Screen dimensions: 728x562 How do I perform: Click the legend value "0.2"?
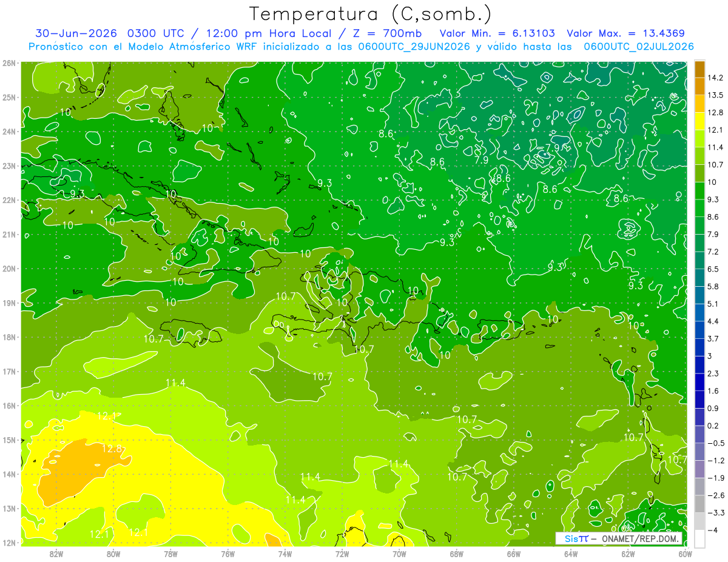pyautogui.click(x=714, y=426)
